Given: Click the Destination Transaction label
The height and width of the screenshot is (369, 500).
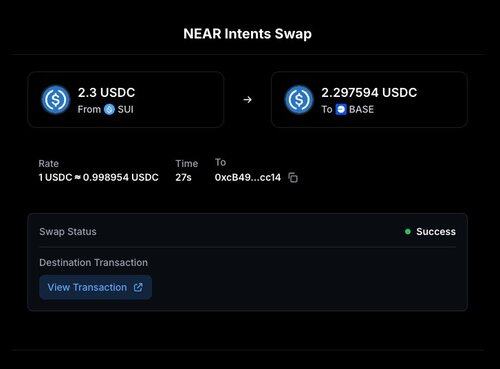Looking at the screenshot, I should pyautogui.click(x=93, y=262).
